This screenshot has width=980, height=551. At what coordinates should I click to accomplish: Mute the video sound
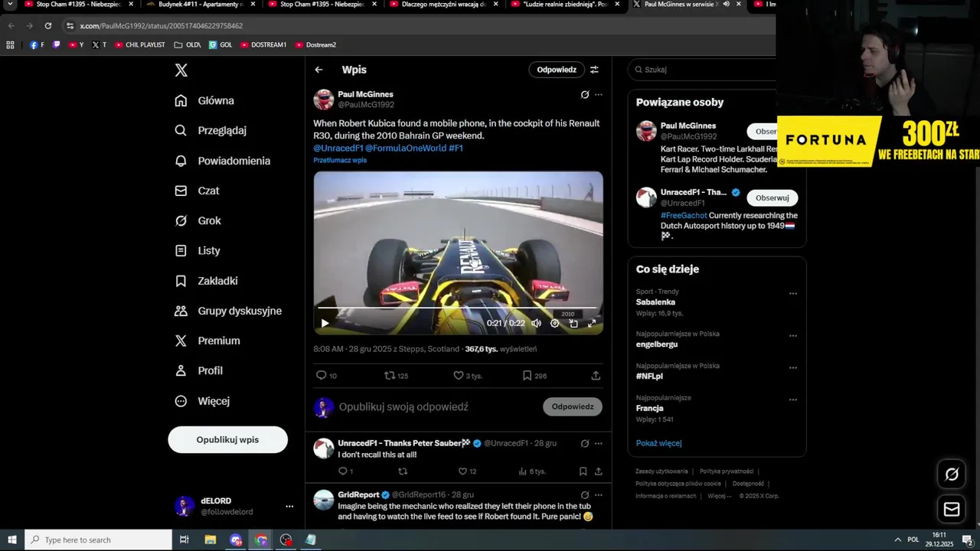click(536, 323)
